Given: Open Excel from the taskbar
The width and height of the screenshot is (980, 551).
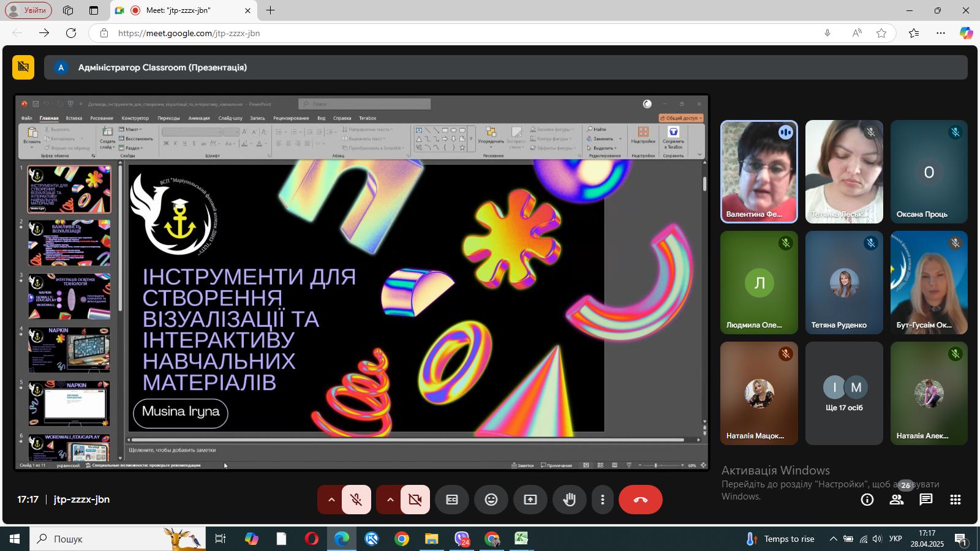Looking at the screenshot, I should pos(521,539).
